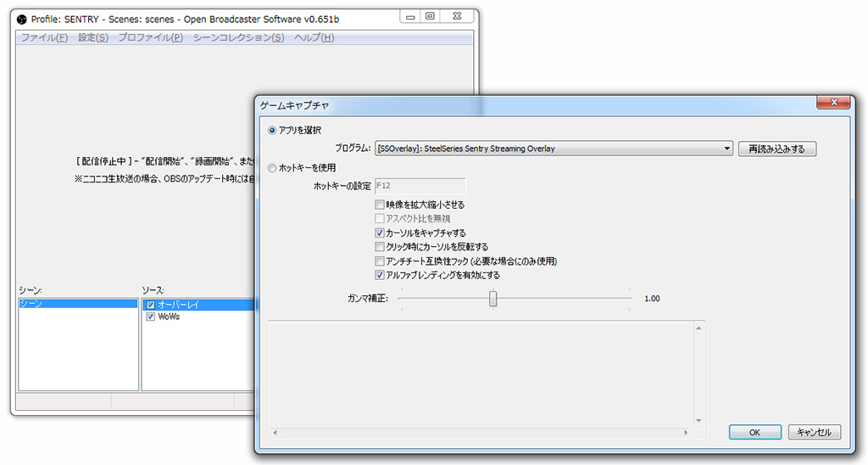
Task: Click the OBS logo icon in title bar
Action: (22, 18)
